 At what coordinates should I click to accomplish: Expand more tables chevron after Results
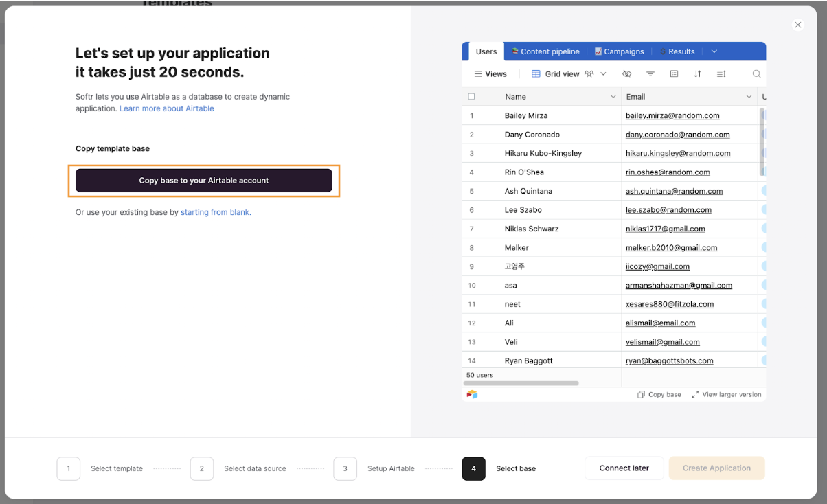click(714, 51)
